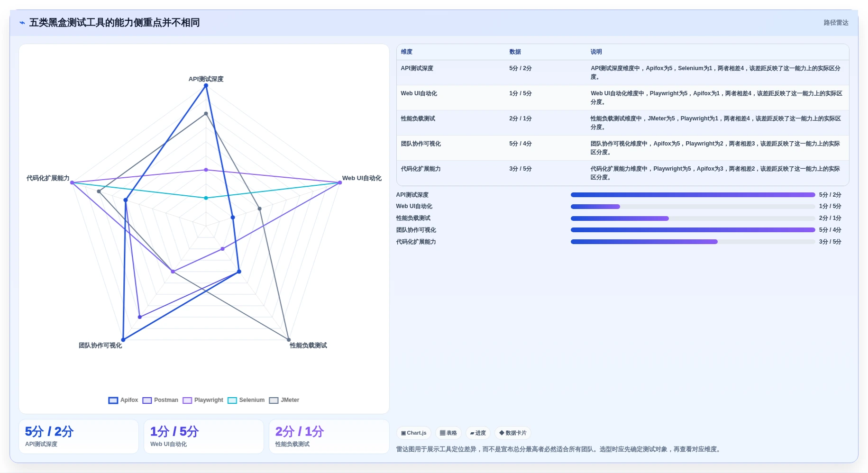Viewport: 868px width, 473px height.
Task: Click the 进度 tag chip
Action: 478,433
